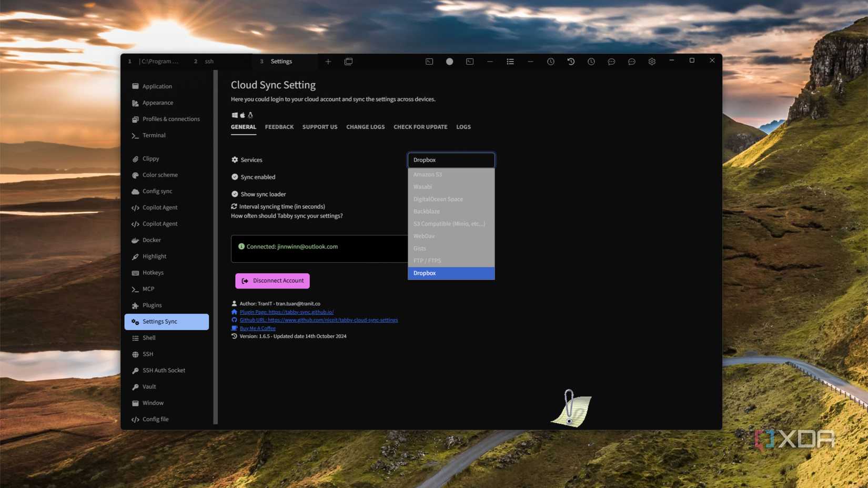Open the Github URL link
The height and width of the screenshot is (488, 868).
319,320
